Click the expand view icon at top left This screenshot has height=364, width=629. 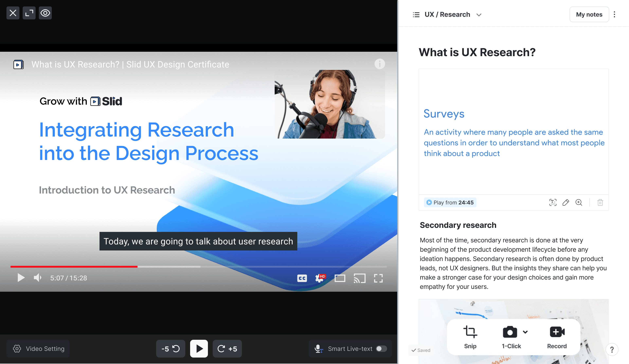click(x=29, y=13)
